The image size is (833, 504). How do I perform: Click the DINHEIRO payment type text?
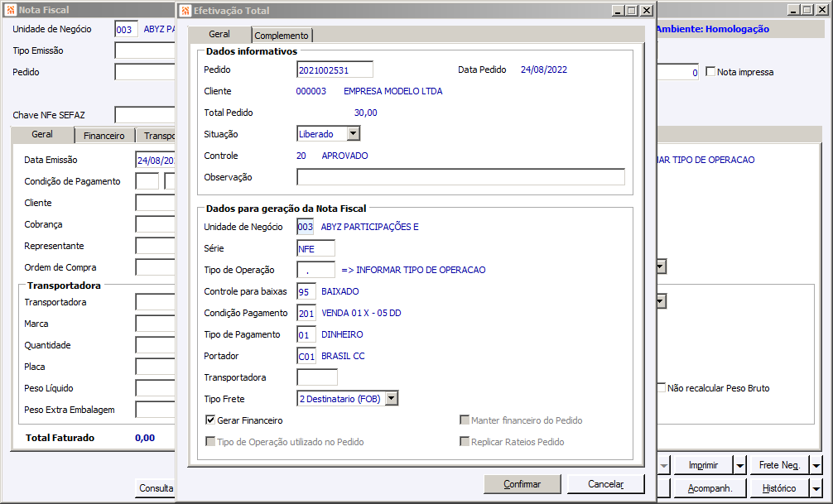point(342,334)
